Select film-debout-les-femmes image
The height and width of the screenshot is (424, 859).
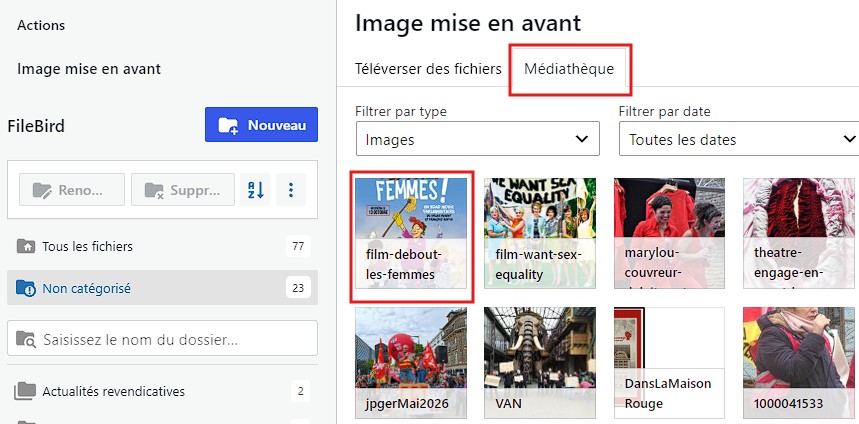[x=411, y=233]
